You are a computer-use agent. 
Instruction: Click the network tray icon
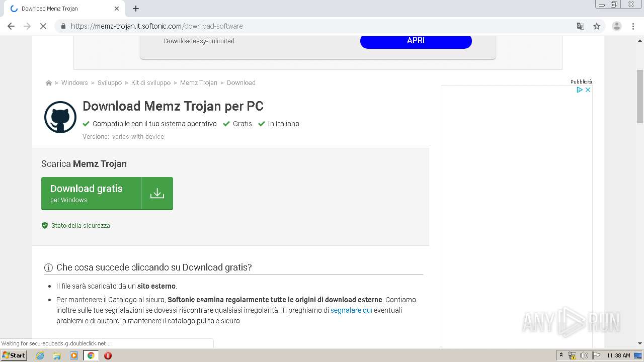tap(572, 355)
